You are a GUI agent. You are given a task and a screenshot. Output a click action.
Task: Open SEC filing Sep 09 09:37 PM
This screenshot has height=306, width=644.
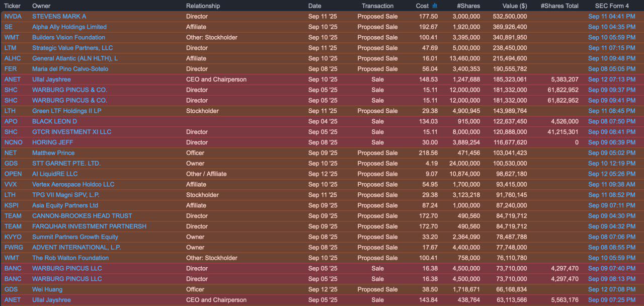612,90
